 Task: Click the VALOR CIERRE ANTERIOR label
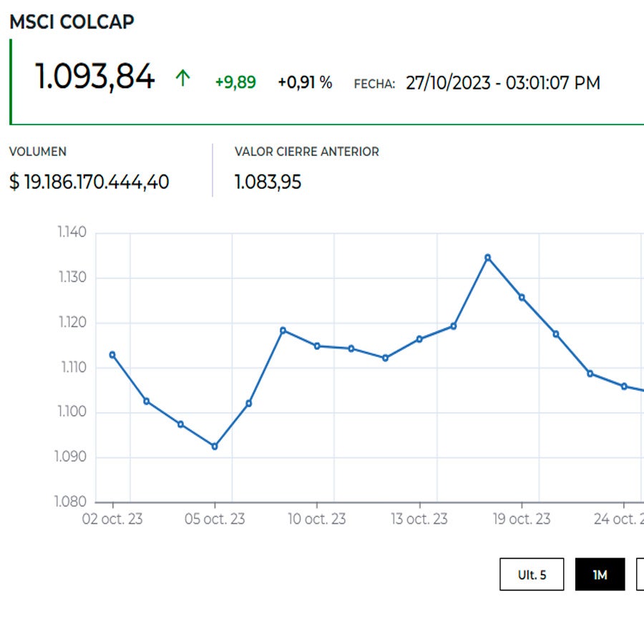(x=306, y=152)
